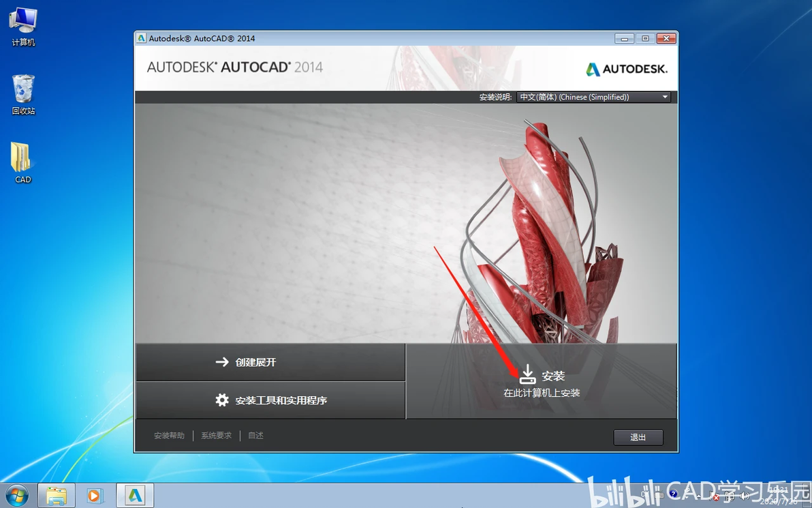Click the 退出 exit button
Image resolution: width=812 pixels, height=508 pixels.
coord(638,437)
